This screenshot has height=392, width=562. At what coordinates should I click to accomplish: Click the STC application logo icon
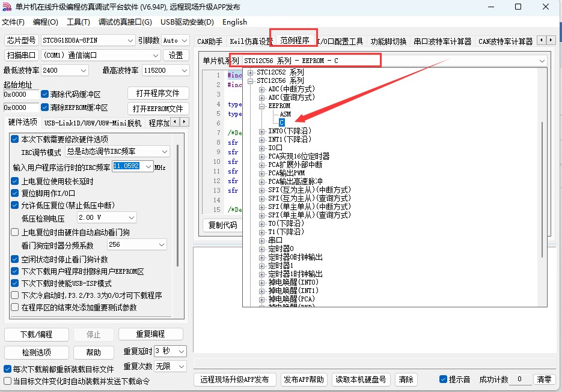click(x=7, y=7)
